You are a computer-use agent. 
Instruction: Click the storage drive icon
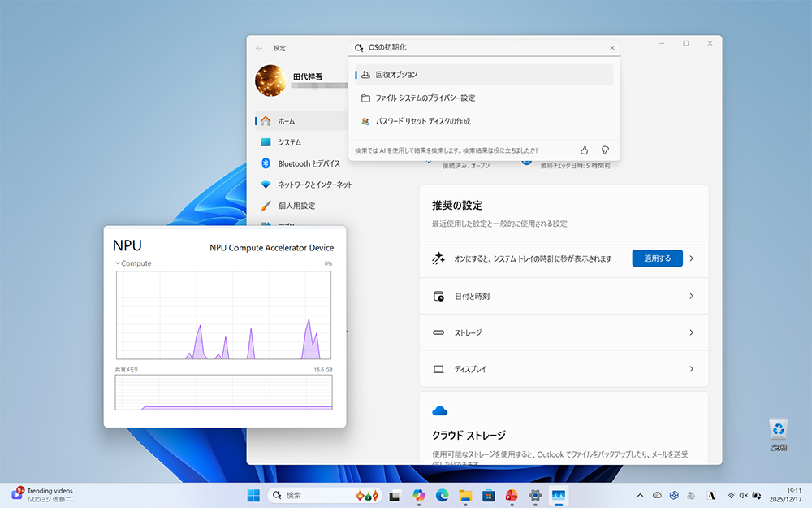(438, 332)
